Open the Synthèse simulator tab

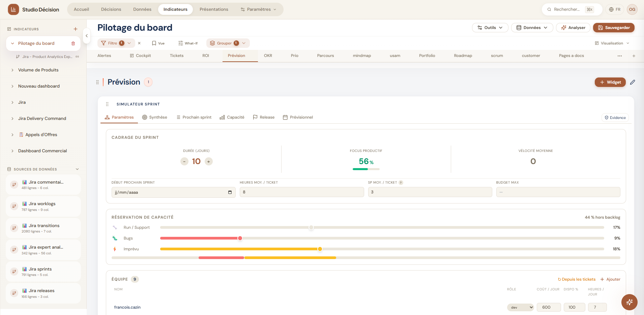(155, 117)
